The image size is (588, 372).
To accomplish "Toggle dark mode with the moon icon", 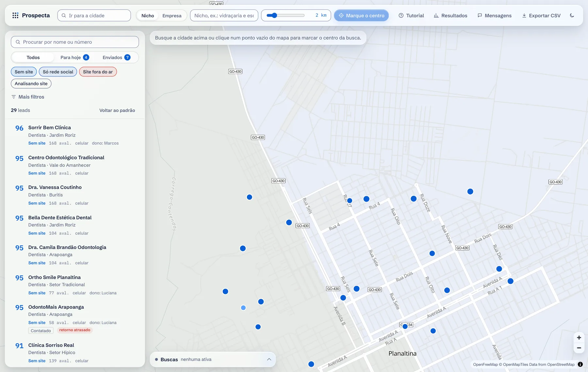I will click(572, 15).
